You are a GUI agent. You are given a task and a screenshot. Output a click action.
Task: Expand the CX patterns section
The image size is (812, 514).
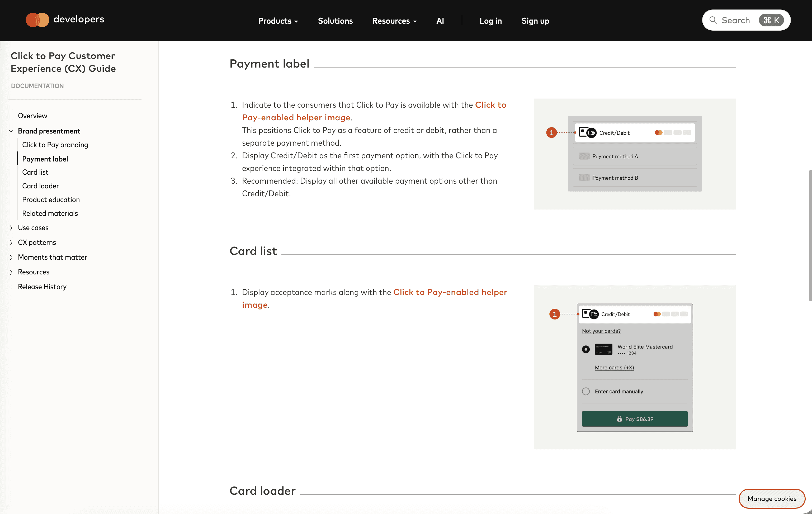(11, 243)
